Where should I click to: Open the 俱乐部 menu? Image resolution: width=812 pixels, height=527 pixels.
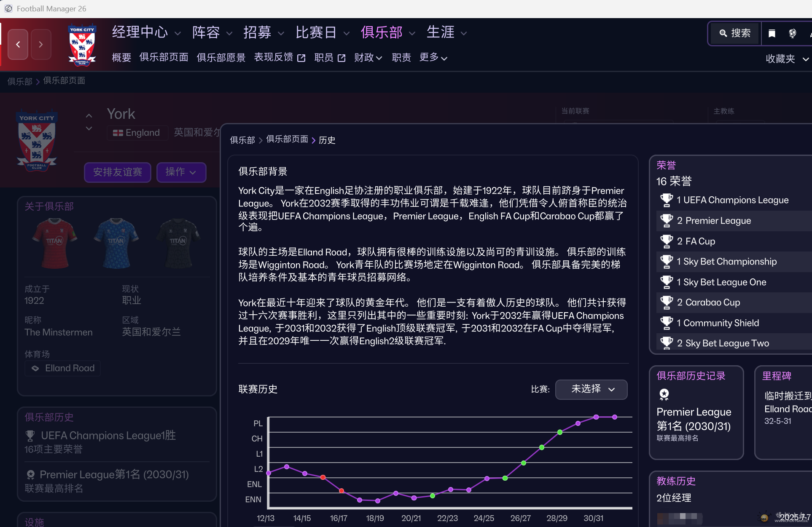(x=388, y=32)
